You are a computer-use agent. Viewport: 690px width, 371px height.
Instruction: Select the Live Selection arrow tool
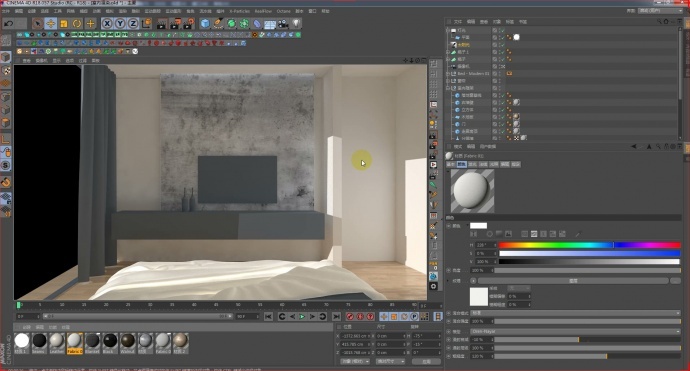click(x=37, y=23)
